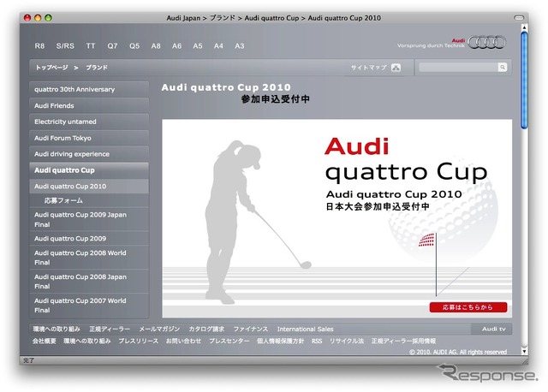Open the S/RS model menu

point(65,45)
